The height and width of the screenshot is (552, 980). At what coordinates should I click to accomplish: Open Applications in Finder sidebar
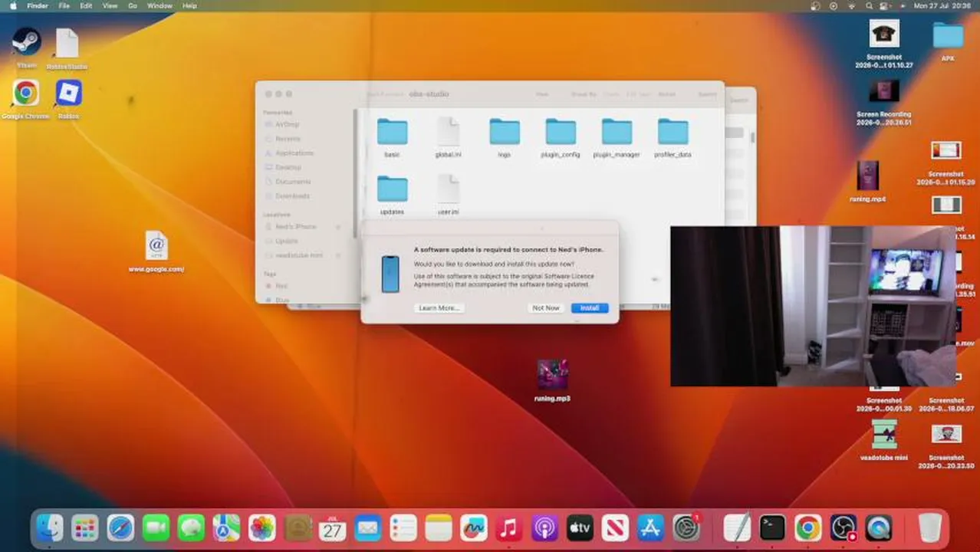(x=294, y=153)
